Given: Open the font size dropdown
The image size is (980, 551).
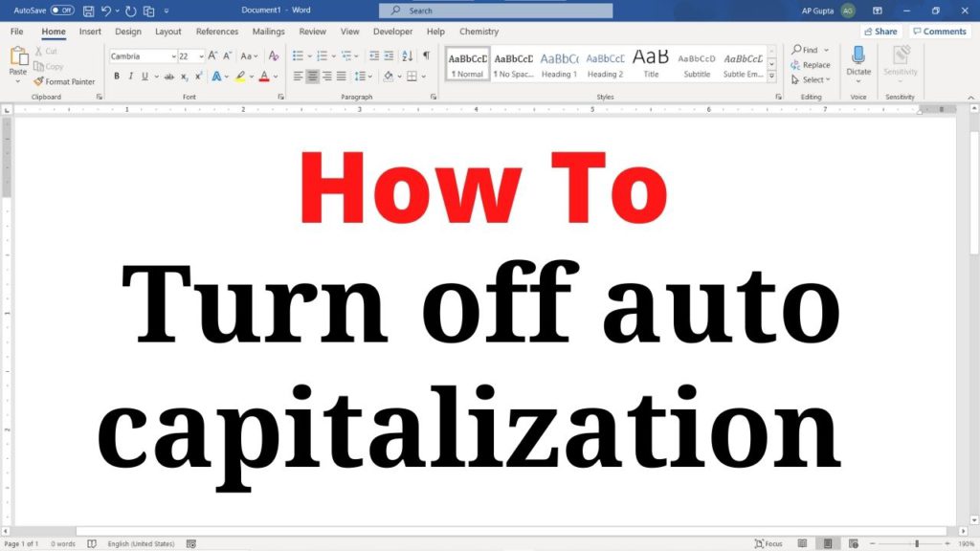Looking at the screenshot, I should pyautogui.click(x=201, y=55).
